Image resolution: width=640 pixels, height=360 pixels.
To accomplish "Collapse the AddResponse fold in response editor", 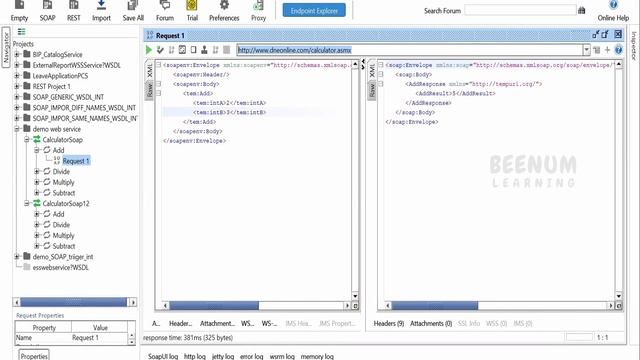I will coord(381,84).
